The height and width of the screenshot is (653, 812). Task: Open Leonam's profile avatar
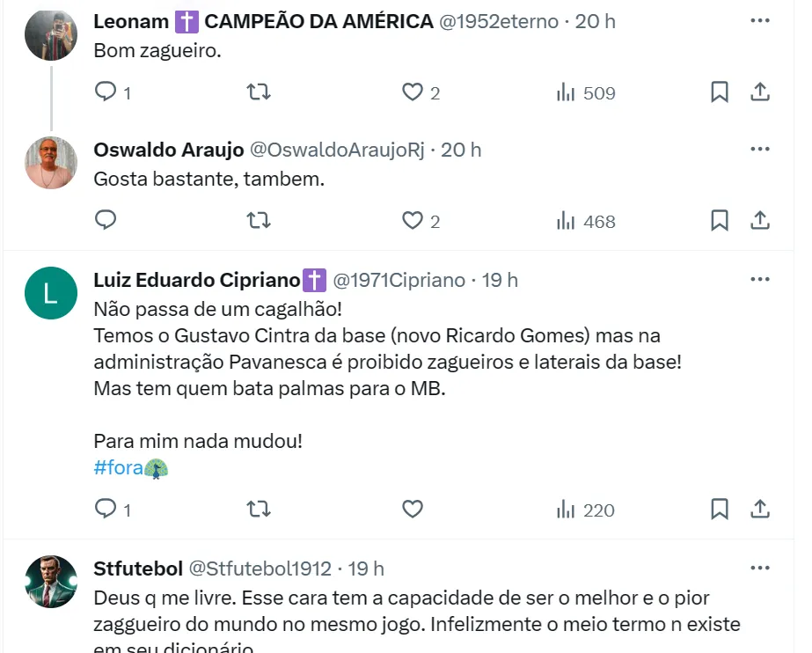coord(51,34)
